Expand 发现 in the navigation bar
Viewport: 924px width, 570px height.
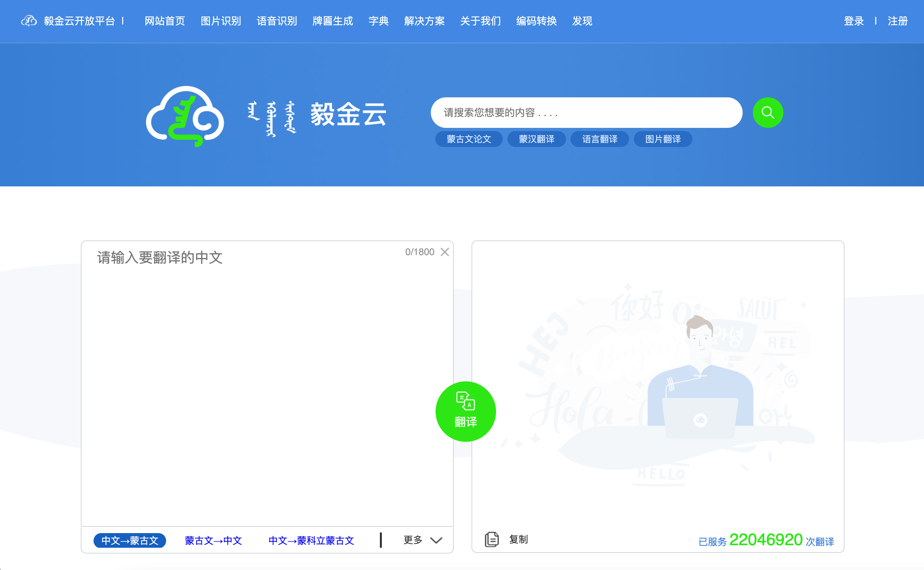581,21
